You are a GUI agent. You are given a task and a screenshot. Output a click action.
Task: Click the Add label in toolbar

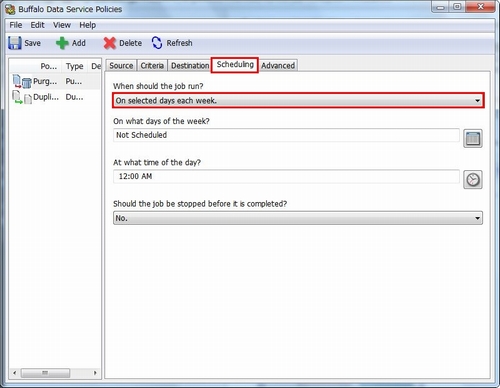79,43
